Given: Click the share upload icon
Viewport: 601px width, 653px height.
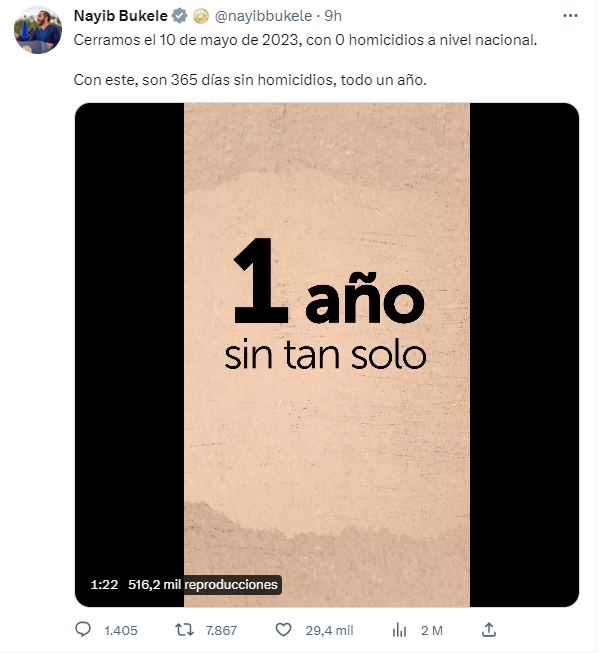Looking at the screenshot, I should point(489,629).
